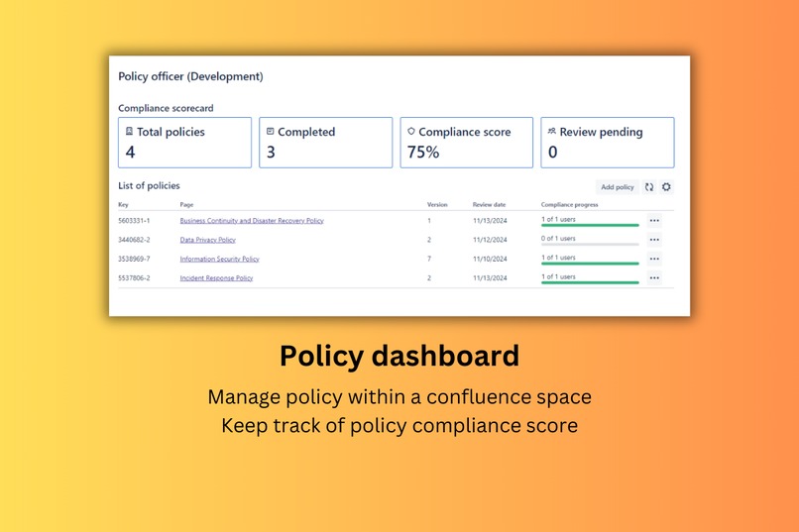Click the Compliance score 75% card
Viewport: 799px width, 532px height.
point(466,143)
